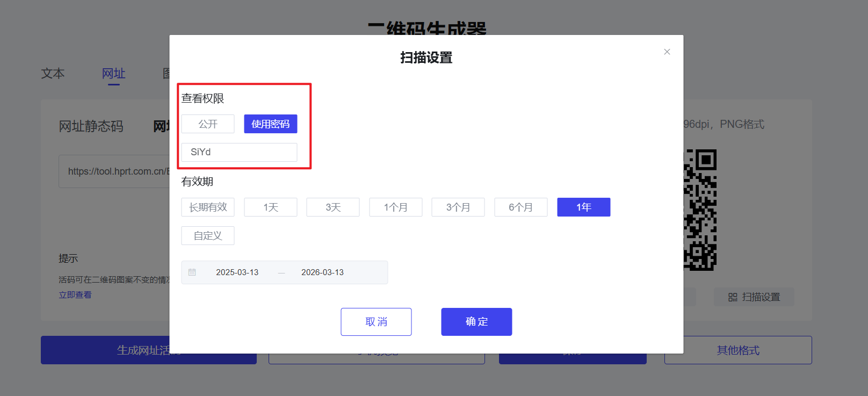Image resolution: width=868 pixels, height=396 pixels.
Task: Choose 1年 validity period
Action: pos(584,207)
